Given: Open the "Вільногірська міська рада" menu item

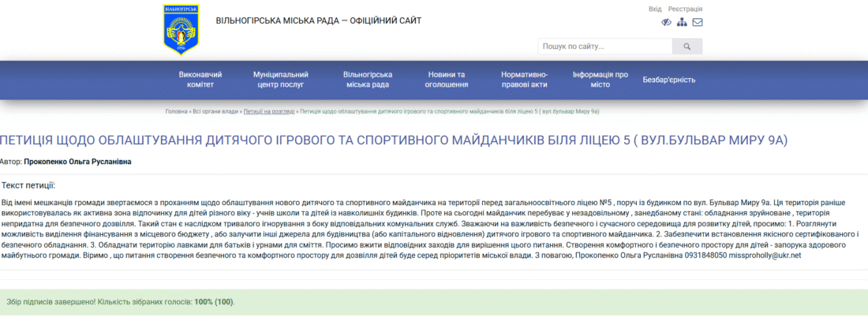Looking at the screenshot, I should tap(368, 80).
